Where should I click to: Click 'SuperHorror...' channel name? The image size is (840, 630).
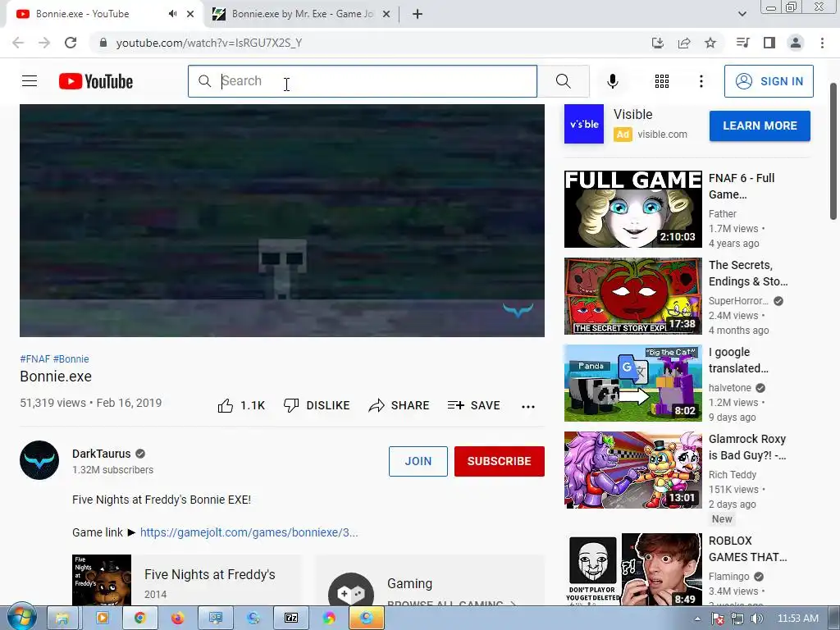(738, 300)
